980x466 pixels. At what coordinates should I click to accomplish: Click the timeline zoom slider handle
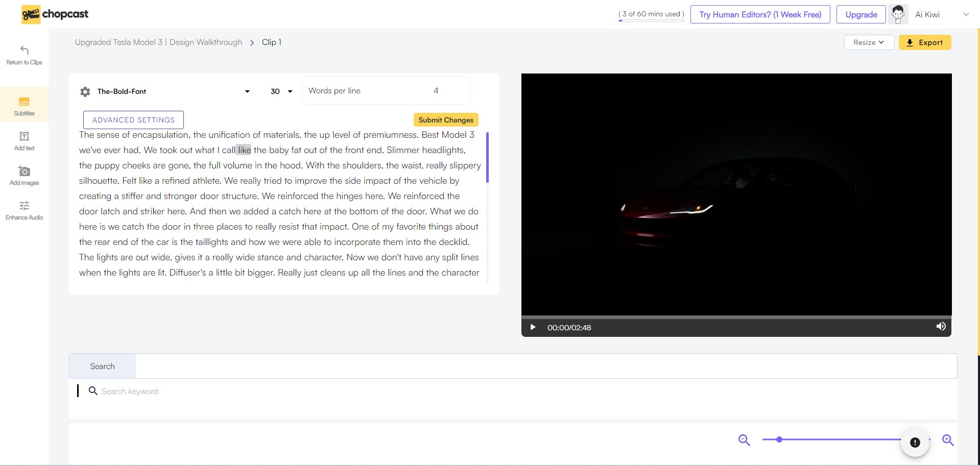coord(779,439)
